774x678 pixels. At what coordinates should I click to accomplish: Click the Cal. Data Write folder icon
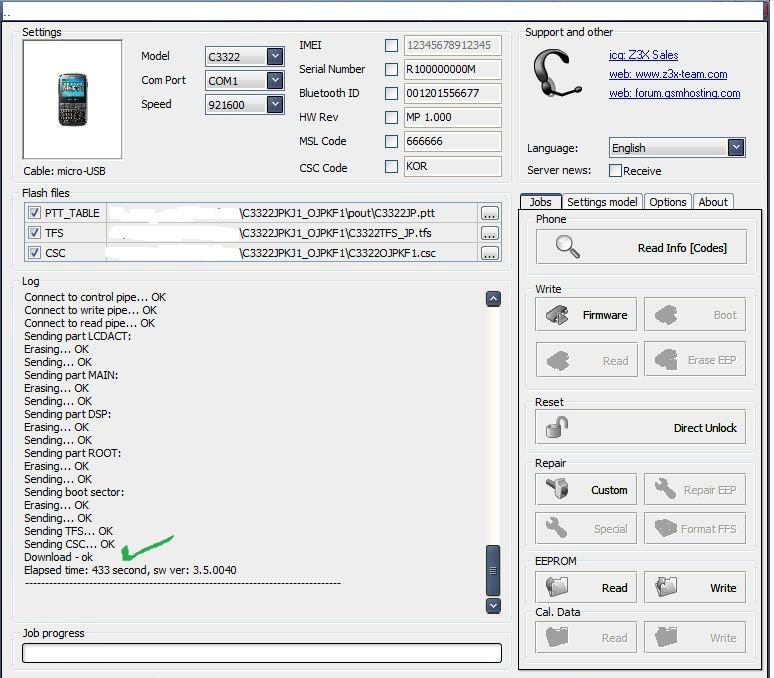coord(666,637)
